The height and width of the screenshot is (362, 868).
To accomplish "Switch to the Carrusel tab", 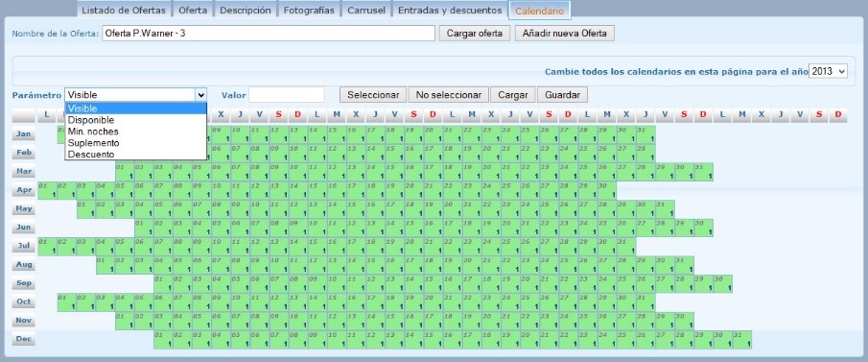I will coord(366,10).
